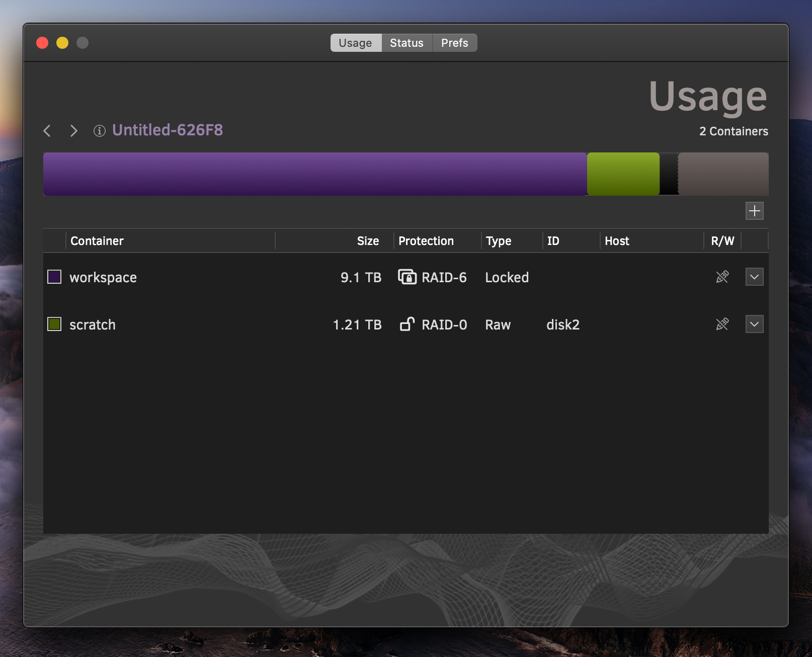This screenshot has height=657, width=812.
Task: Switch to the Status tab
Action: [407, 43]
